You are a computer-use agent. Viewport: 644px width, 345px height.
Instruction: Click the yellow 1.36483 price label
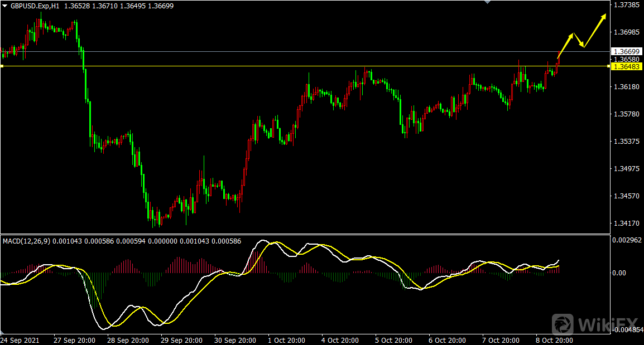pyautogui.click(x=626, y=67)
